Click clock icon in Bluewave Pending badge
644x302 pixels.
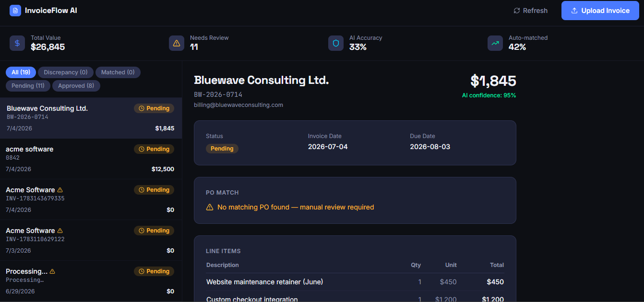(x=142, y=108)
